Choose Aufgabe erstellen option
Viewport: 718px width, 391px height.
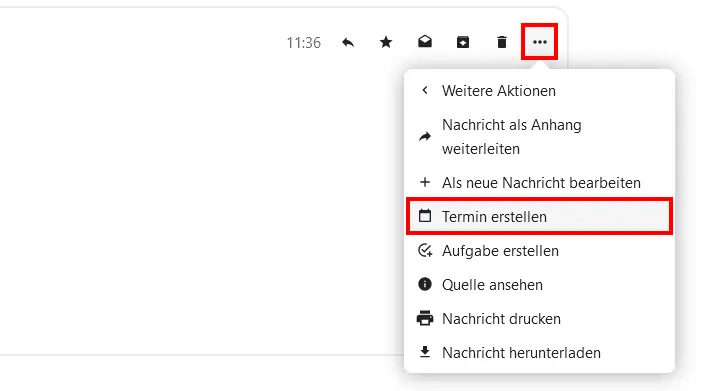[539, 251]
